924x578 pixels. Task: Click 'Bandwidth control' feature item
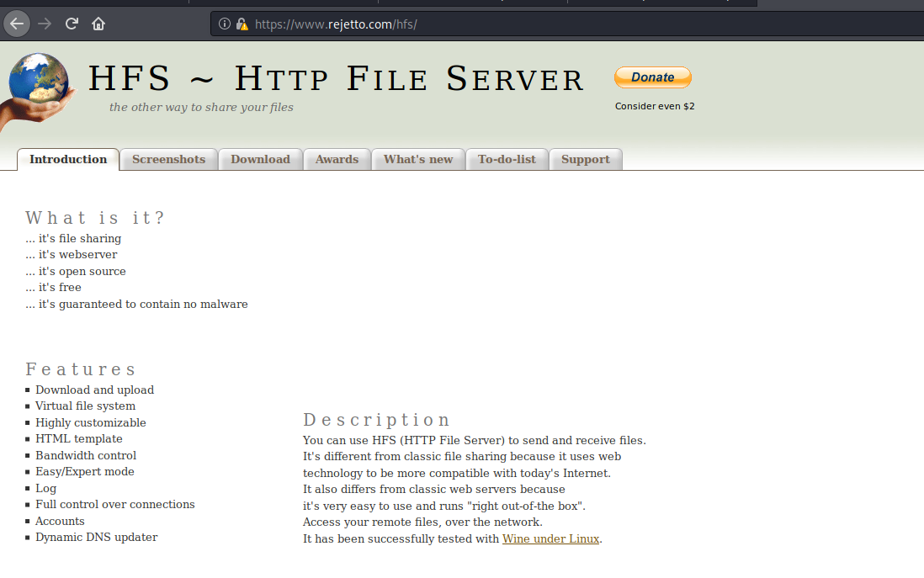click(x=86, y=455)
